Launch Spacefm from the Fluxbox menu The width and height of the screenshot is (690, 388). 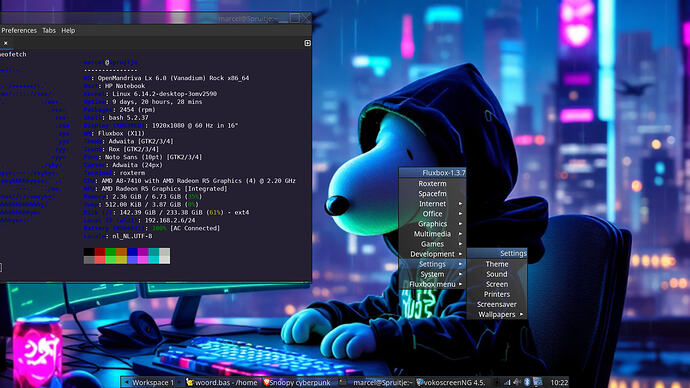point(432,194)
